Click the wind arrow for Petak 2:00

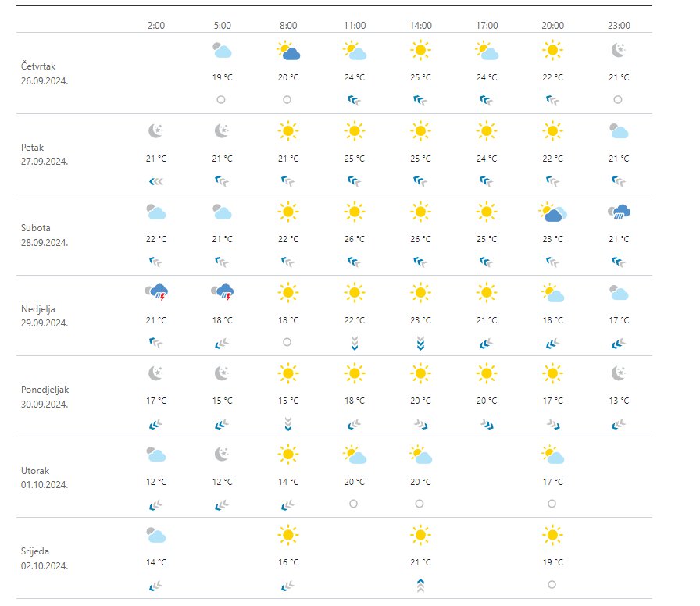click(x=156, y=181)
